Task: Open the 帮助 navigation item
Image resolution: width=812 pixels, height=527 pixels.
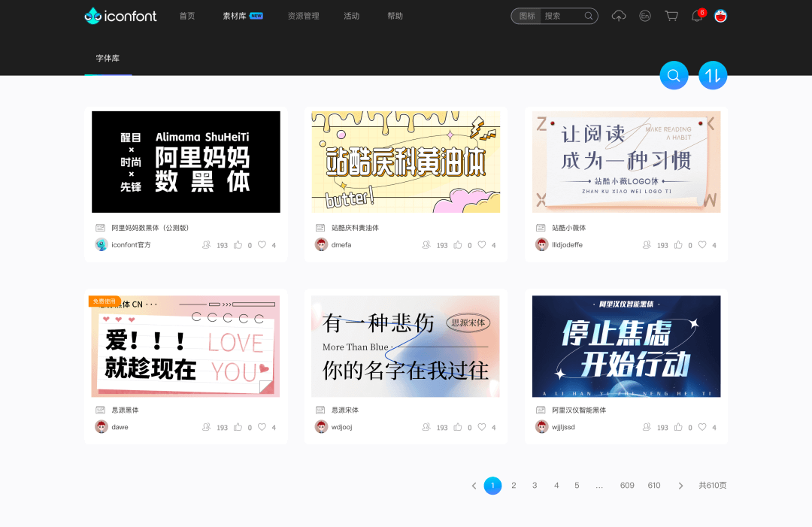Action: tap(395, 16)
